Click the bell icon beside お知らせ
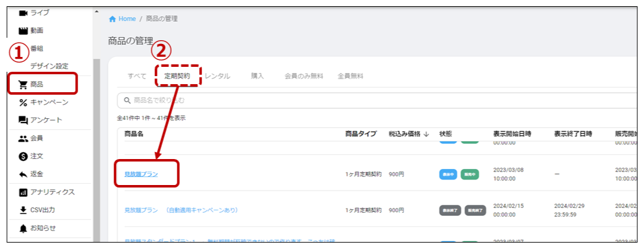The image size is (644, 250). 23,228
